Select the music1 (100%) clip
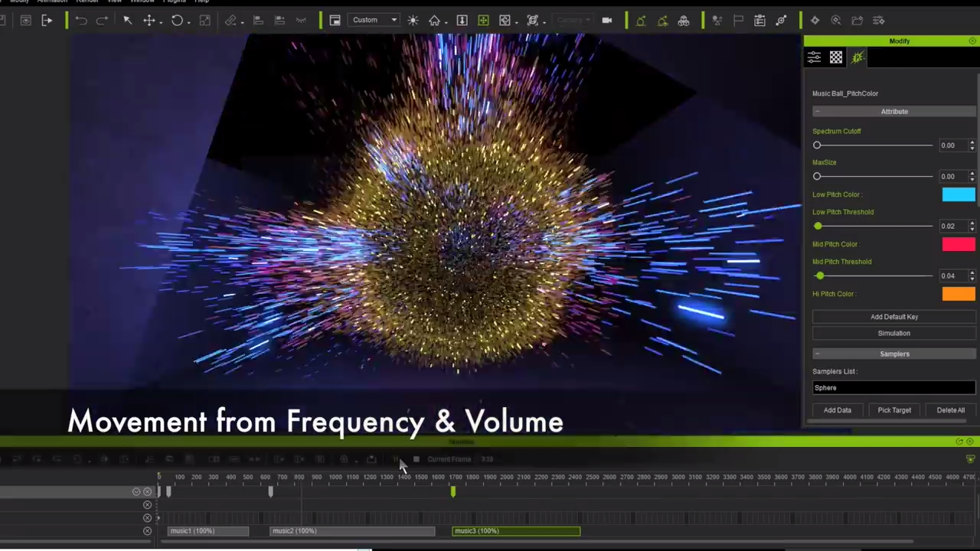The width and height of the screenshot is (980, 551). point(208,531)
